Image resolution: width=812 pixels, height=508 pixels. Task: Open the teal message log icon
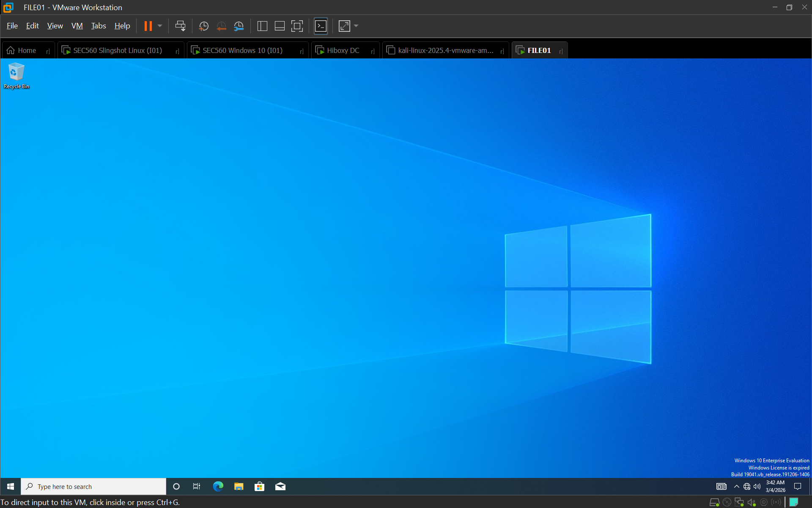coord(794,502)
